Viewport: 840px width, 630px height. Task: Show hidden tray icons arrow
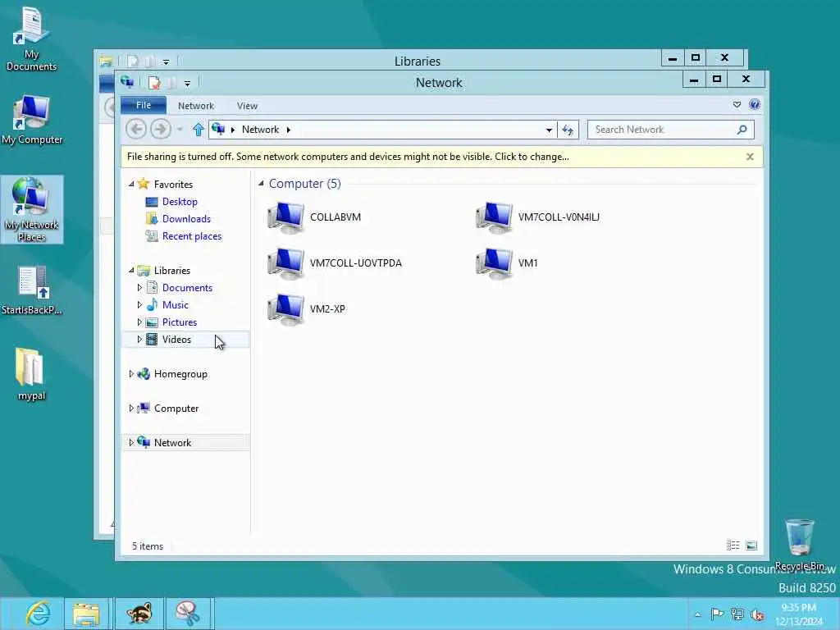click(x=697, y=614)
